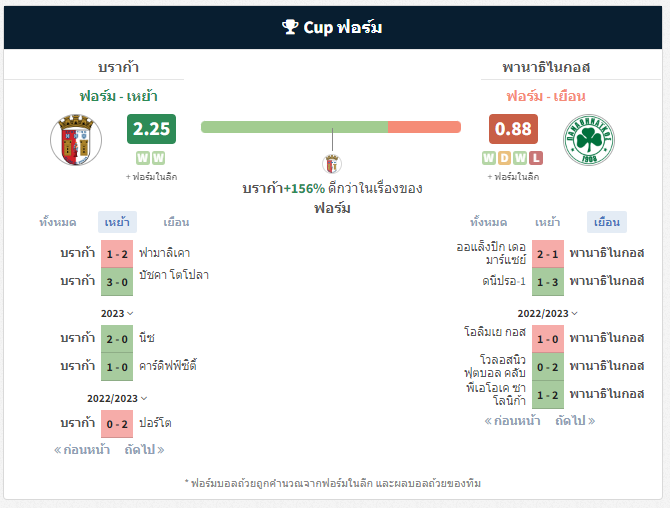Select Panathinaikos เหย้า home tab
This screenshot has width=670, height=508.
(x=547, y=222)
